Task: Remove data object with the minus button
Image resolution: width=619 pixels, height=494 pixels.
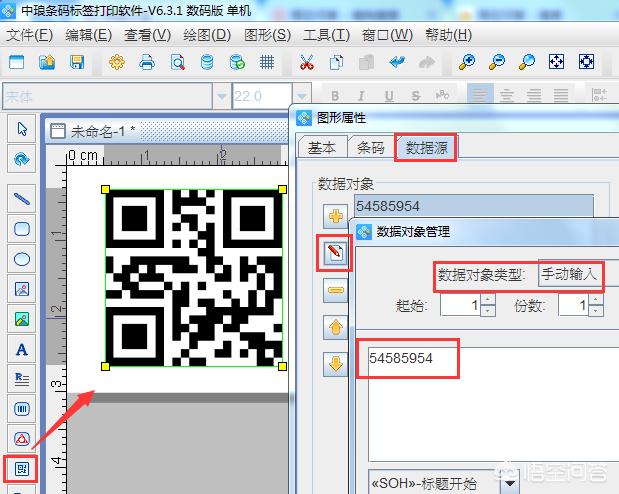Action: pyautogui.click(x=336, y=290)
